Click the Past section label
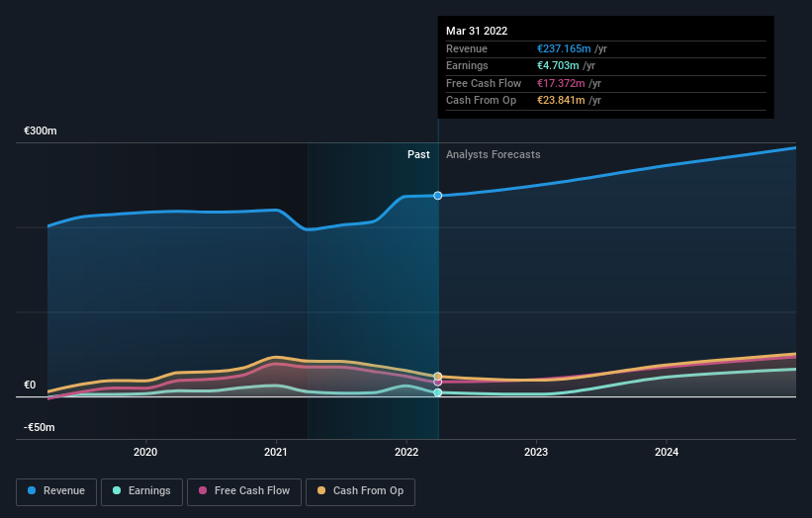This screenshot has width=812, height=518. point(418,155)
